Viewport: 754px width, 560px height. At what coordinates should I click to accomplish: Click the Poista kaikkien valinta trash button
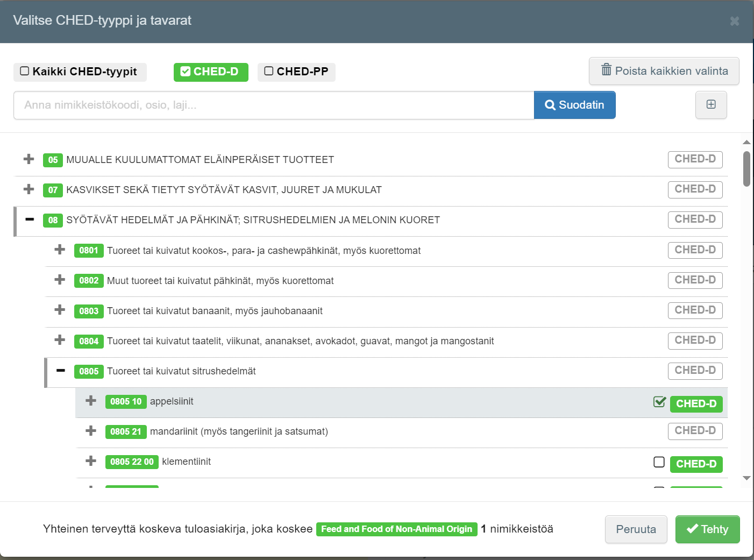pyautogui.click(x=664, y=71)
